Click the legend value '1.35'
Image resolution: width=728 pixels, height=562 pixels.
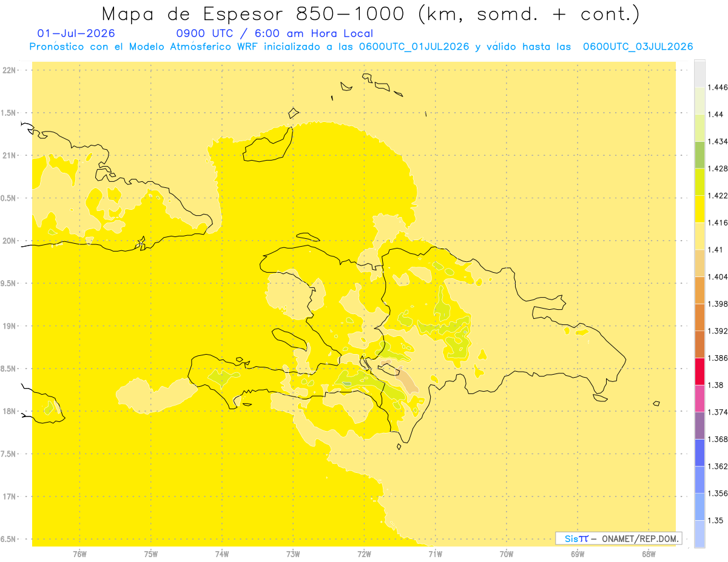coord(716,520)
